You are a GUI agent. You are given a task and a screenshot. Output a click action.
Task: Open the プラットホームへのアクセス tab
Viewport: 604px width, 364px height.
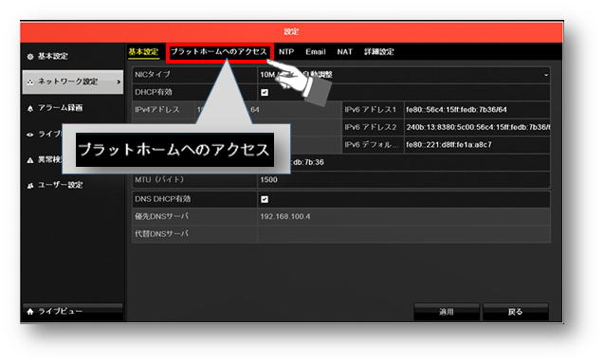tap(219, 52)
